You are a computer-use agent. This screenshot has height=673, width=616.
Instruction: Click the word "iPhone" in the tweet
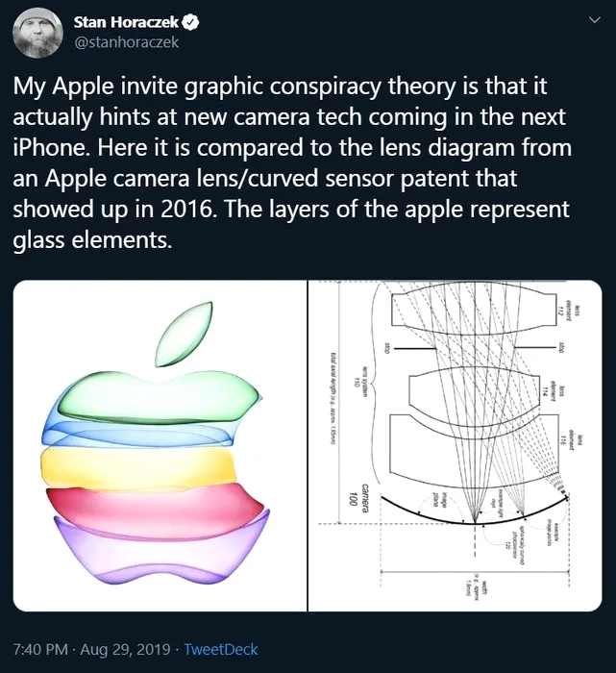coord(49,149)
